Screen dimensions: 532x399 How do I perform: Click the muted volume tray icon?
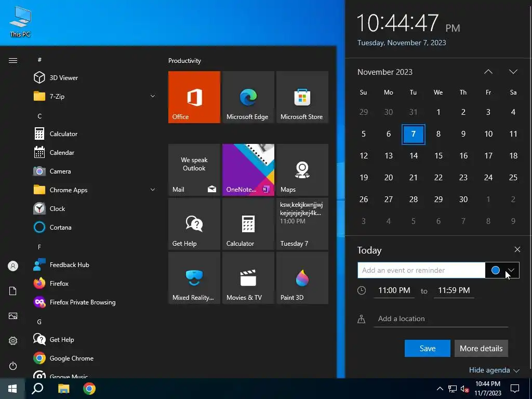pyautogui.click(x=465, y=389)
